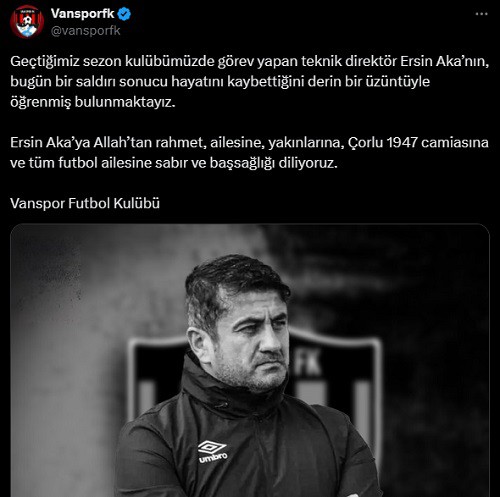Click the text 'öğrenmiş bulunmaktayız.'

(93, 102)
